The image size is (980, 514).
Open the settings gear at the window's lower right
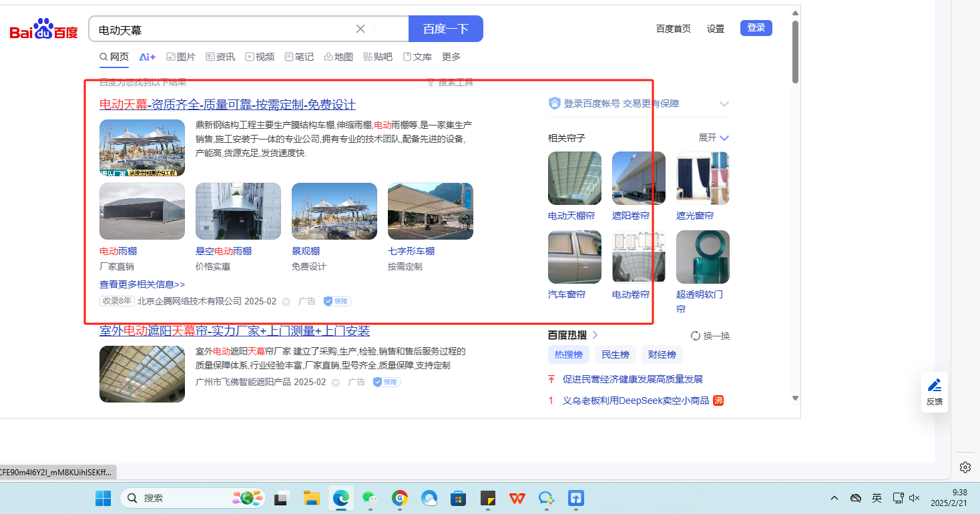[965, 467]
